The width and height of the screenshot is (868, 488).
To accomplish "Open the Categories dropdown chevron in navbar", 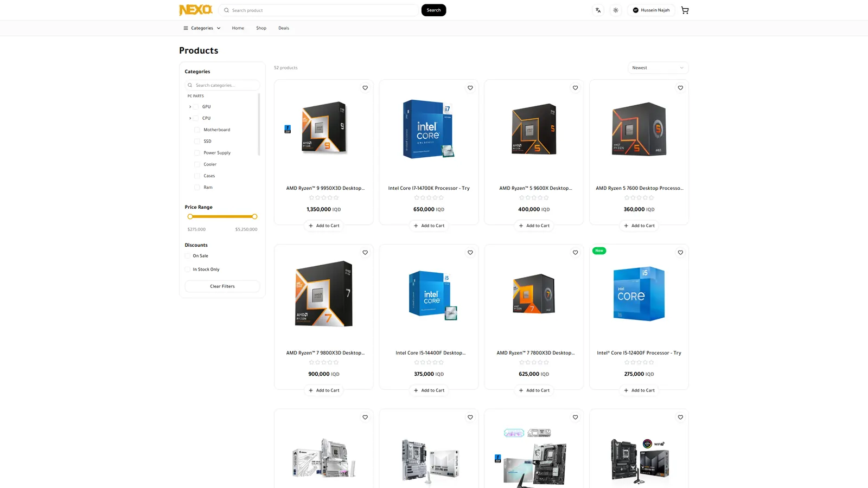I will [219, 28].
